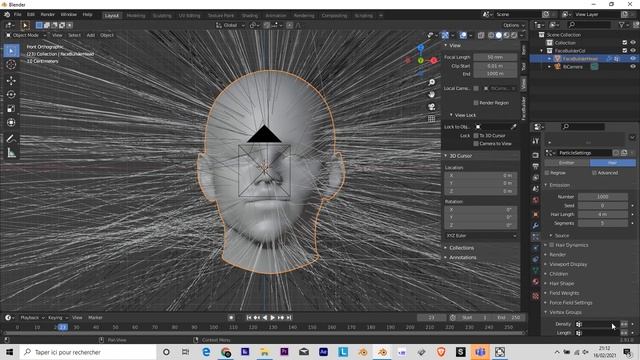Open the File menu
640x360 pixels.
[18, 15]
